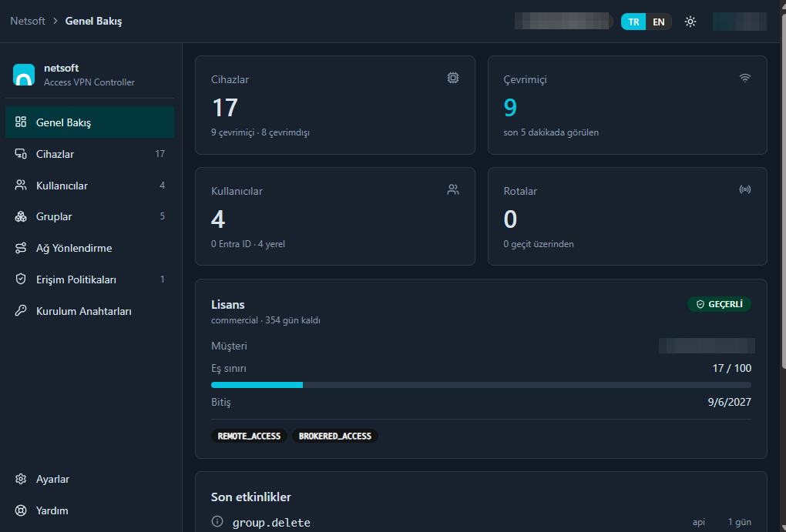Click '9 çevrimiçi · 8 çevrimdışı' text
Screen dimensions: 786x532
click(260, 132)
